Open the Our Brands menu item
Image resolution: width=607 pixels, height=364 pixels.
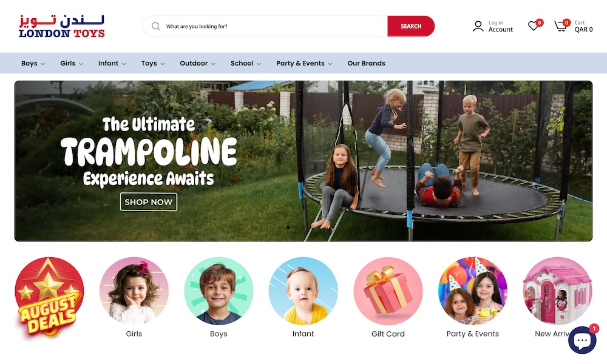tap(366, 64)
